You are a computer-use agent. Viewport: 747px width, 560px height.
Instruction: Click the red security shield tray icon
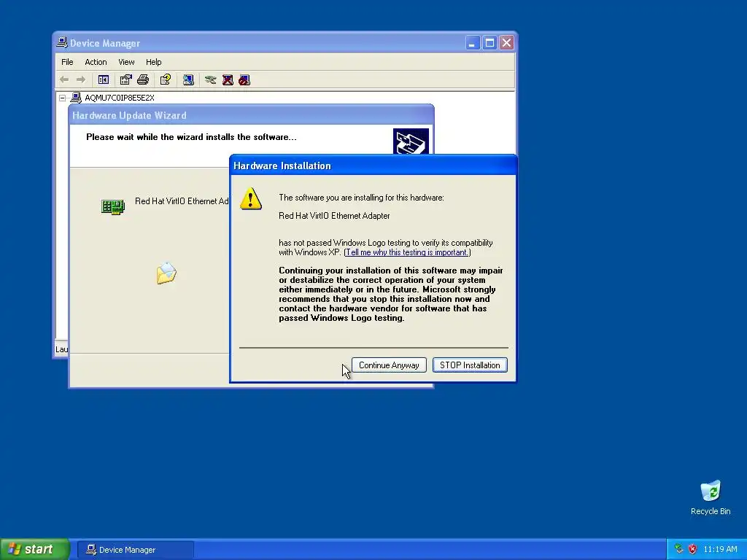(x=693, y=549)
